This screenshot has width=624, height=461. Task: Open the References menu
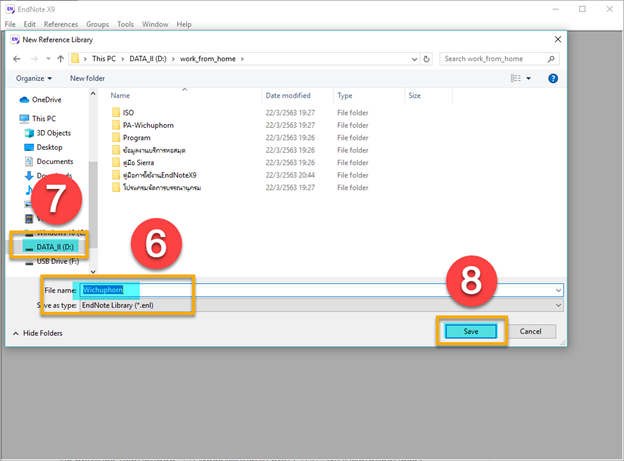click(x=61, y=23)
